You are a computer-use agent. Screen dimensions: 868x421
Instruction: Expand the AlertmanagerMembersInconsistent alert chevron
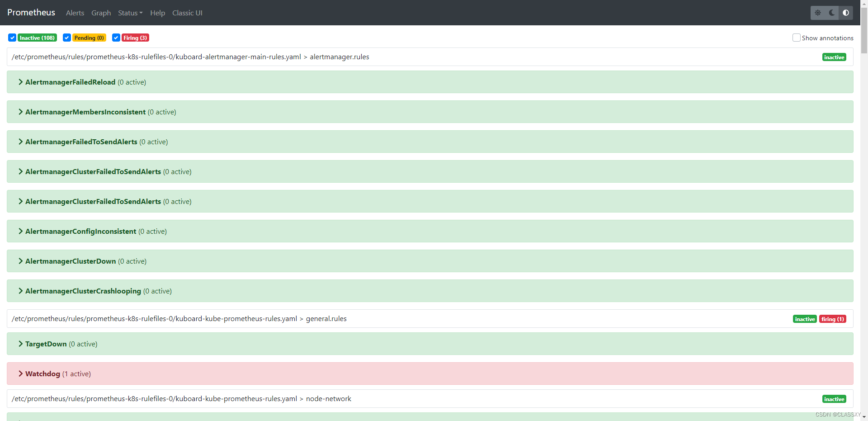point(20,112)
